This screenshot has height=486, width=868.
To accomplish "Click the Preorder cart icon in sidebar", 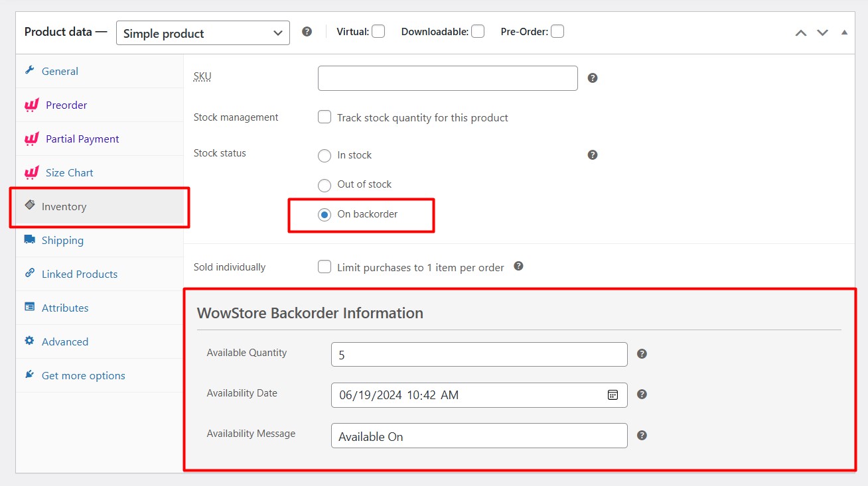I will point(31,105).
